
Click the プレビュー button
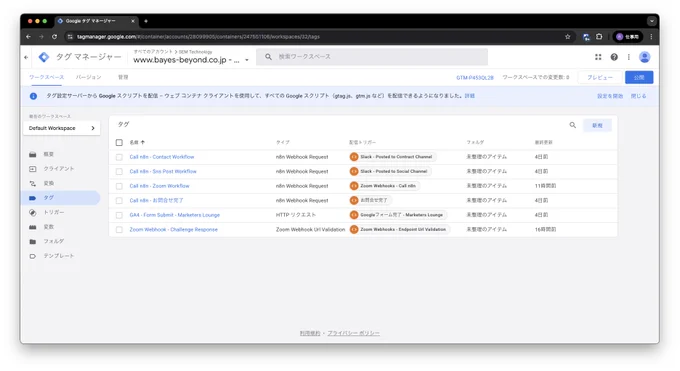pos(600,77)
